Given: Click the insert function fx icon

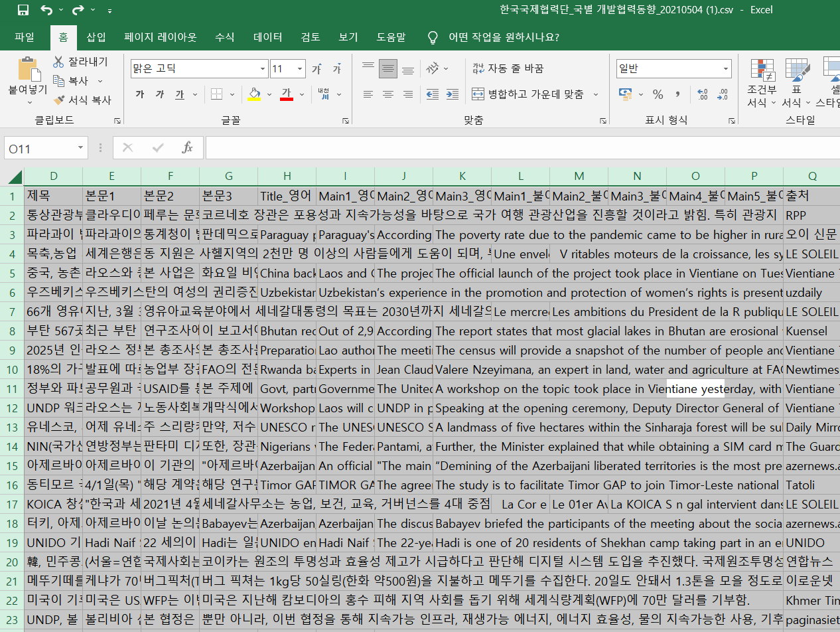Looking at the screenshot, I should pyautogui.click(x=187, y=148).
